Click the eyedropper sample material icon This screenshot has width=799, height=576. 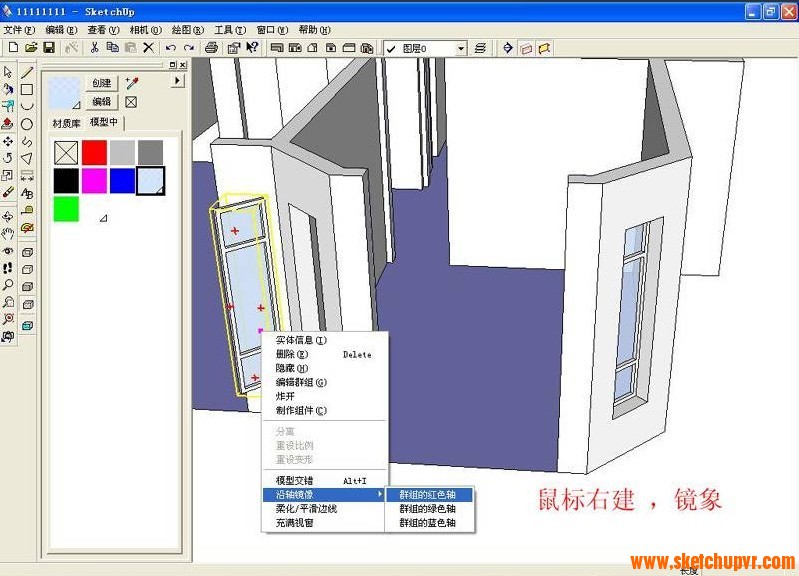[132, 83]
